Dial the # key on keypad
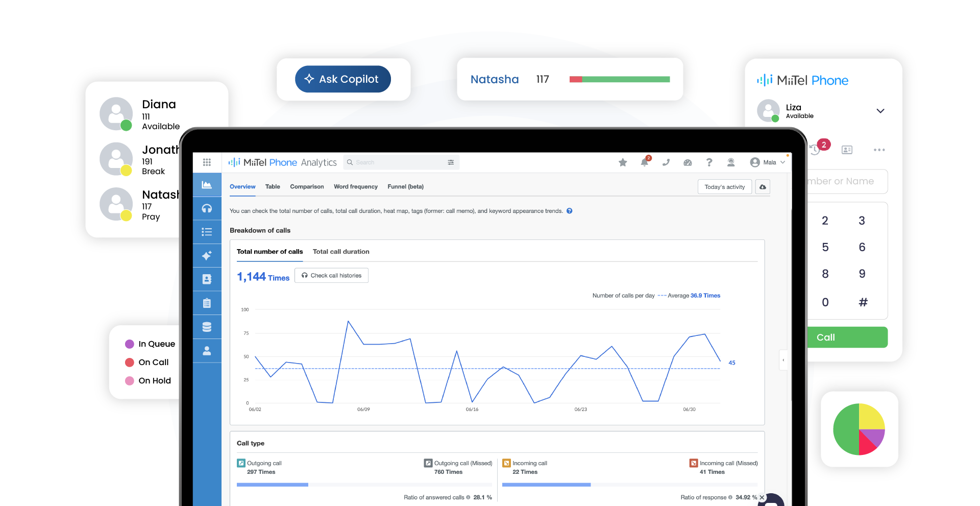Viewport: 980px width, 506px height. tap(863, 302)
